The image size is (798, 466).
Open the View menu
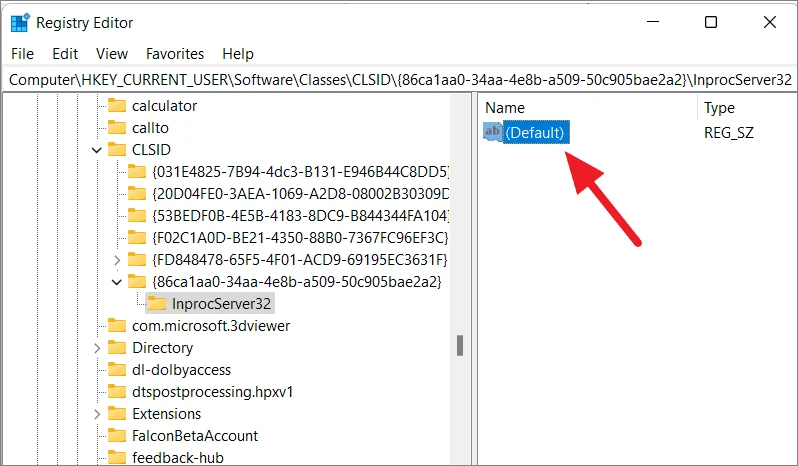(x=112, y=54)
